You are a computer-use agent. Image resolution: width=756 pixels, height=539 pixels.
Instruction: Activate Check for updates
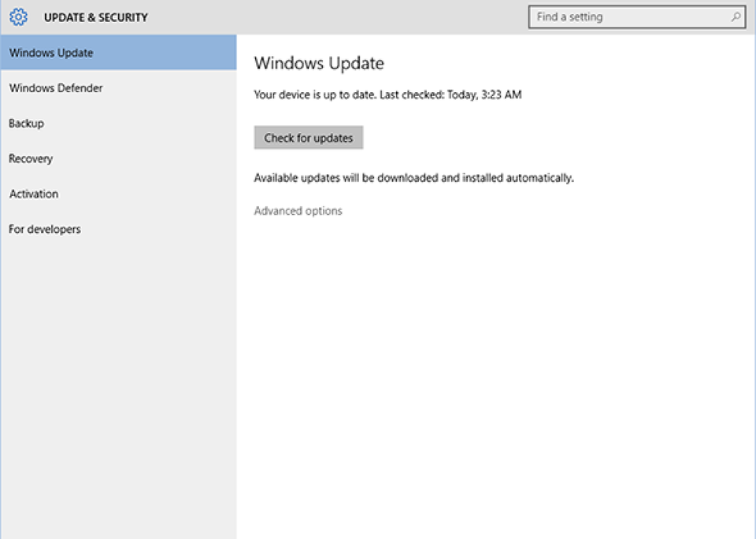tap(308, 137)
